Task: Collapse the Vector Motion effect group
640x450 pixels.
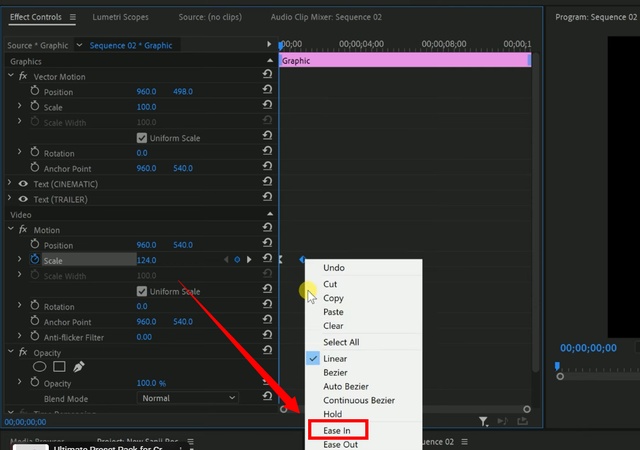Action: (x=10, y=77)
